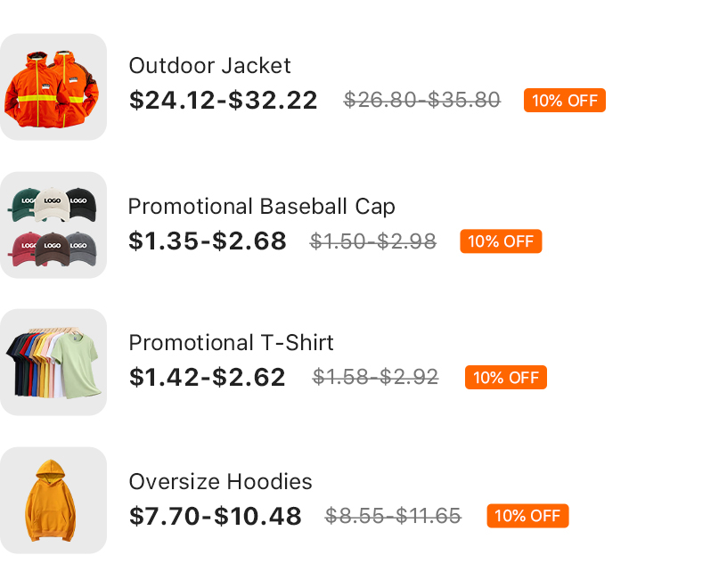Open the yellow Oversize Hoodies thumbnail

pyautogui.click(x=53, y=501)
